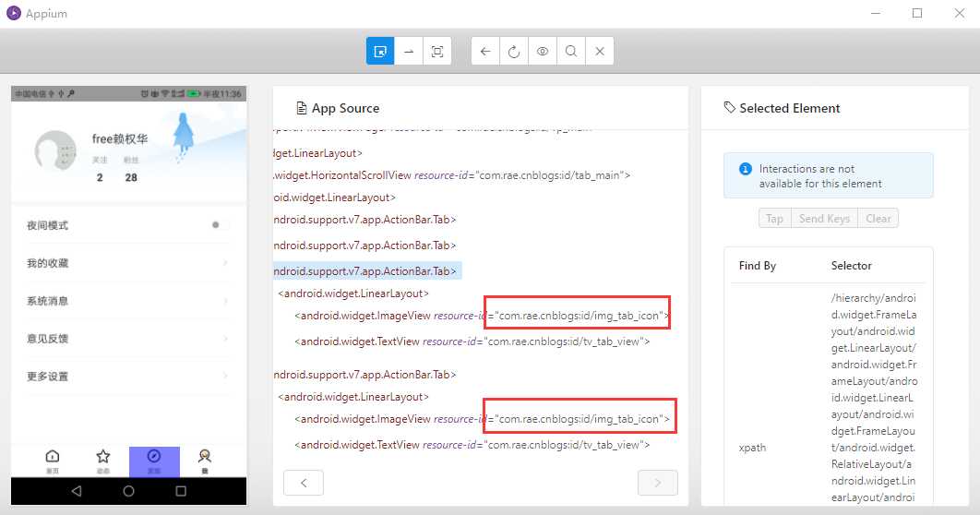
Task: Select last TextView tv_tab_view node
Action: [472, 444]
